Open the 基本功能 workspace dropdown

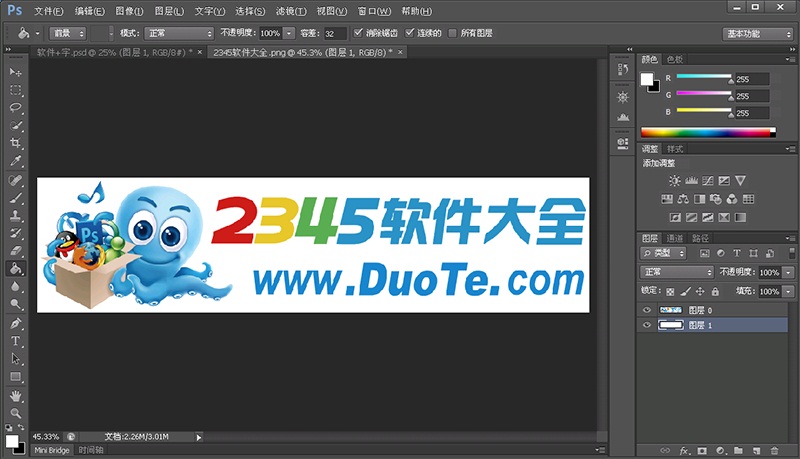[x=757, y=33]
